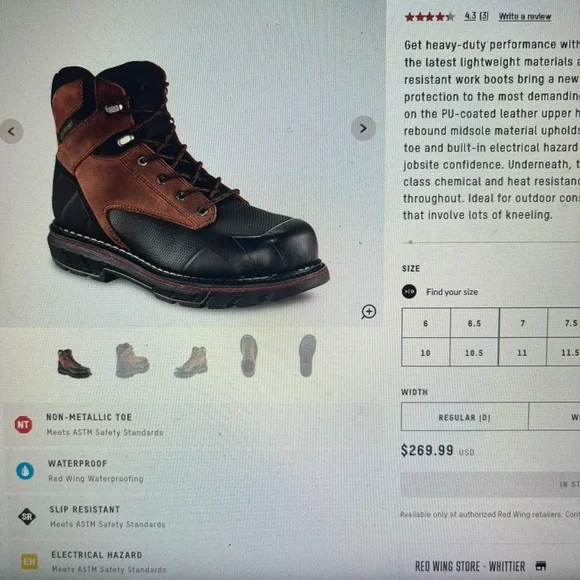The image size is (580, 580).
Task: Click the Find your size icon
Action: (409, 291)
